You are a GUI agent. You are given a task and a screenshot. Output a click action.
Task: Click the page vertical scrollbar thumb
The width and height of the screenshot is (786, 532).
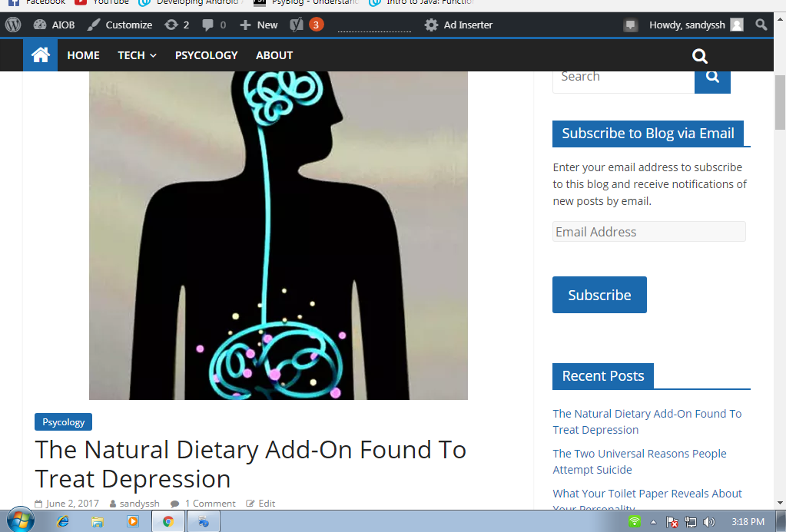(x=780, y=103)
